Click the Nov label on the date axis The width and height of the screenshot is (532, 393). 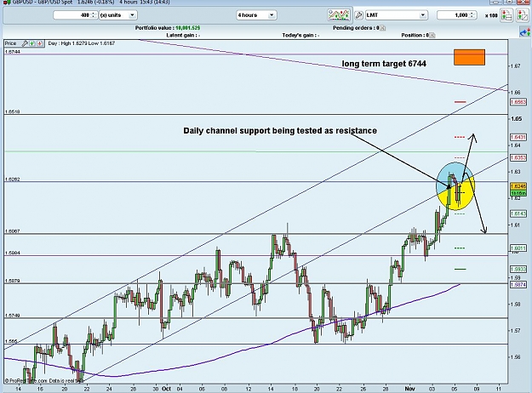pyautogui.click(x=409, y=389)
